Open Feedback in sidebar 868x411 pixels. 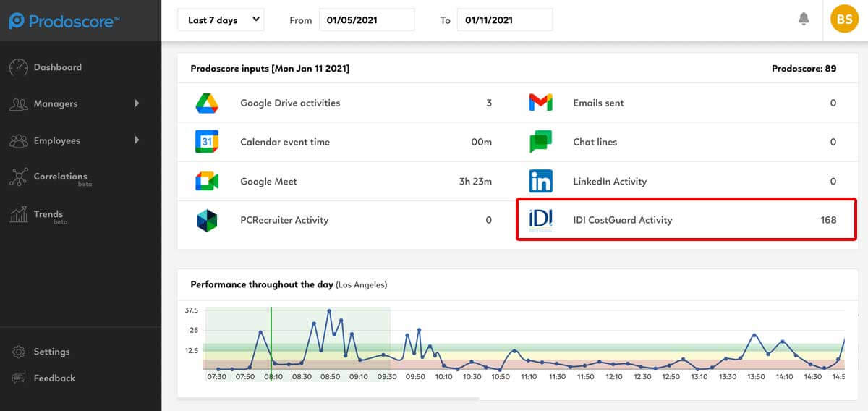[54, 378]
